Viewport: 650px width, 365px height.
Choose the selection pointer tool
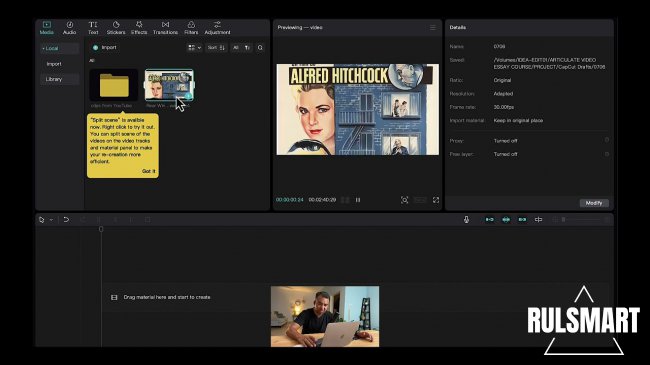41,219
